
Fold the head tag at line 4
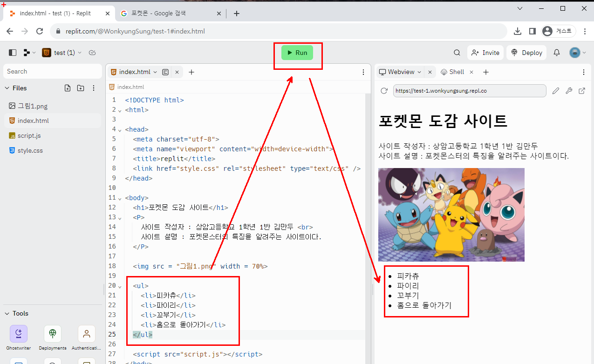120,130
